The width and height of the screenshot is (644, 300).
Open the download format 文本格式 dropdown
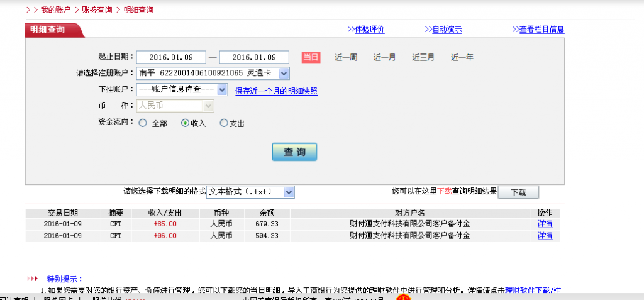(x=289, y=191)
